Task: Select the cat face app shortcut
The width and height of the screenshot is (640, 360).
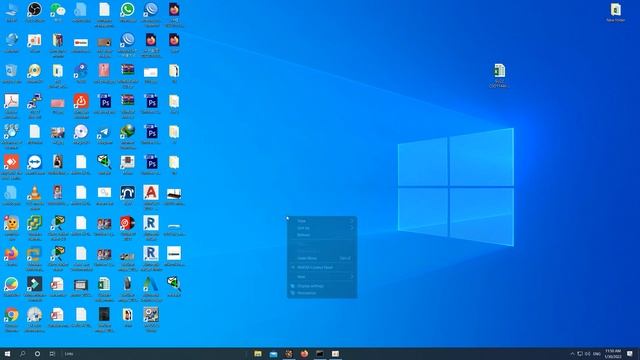Action: (x=11, y=223)
